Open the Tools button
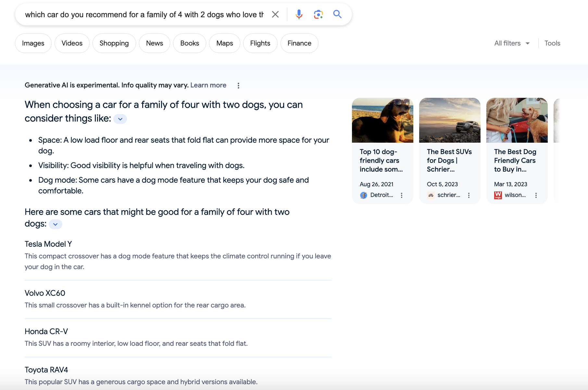 coord(552,43)
